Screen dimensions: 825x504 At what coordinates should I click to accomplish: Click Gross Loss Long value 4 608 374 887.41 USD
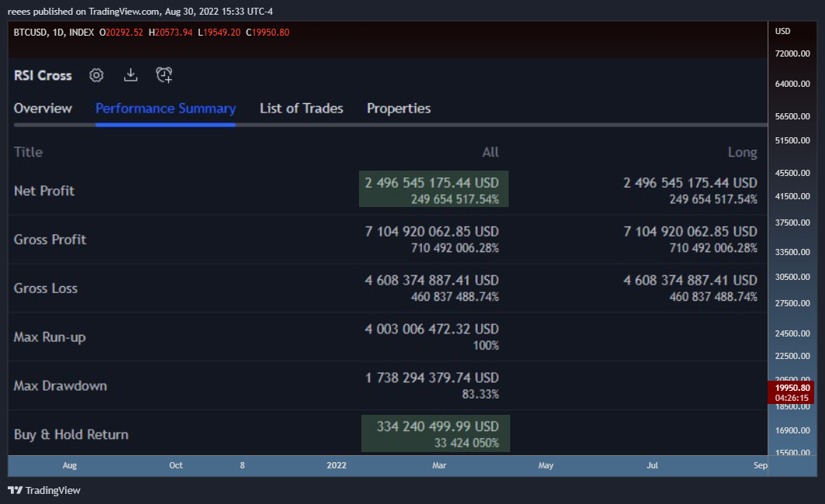(x=690, y=281)
